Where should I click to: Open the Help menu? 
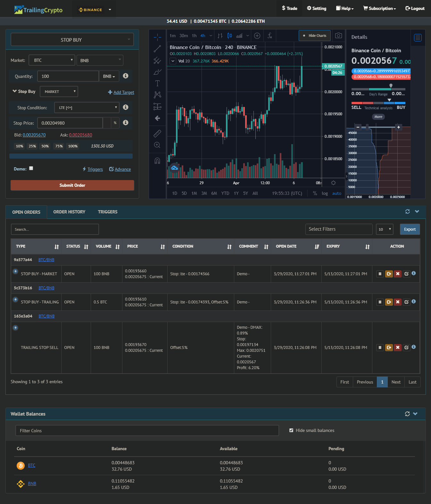coord(345,8)
